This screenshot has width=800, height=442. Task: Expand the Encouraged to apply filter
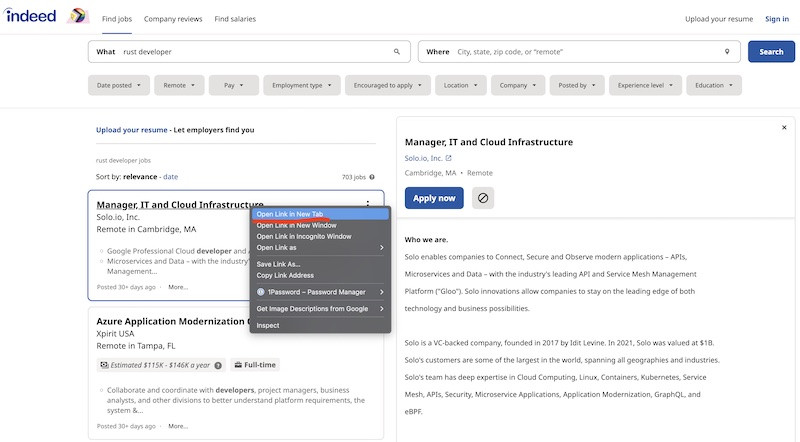tap(388, 85)
